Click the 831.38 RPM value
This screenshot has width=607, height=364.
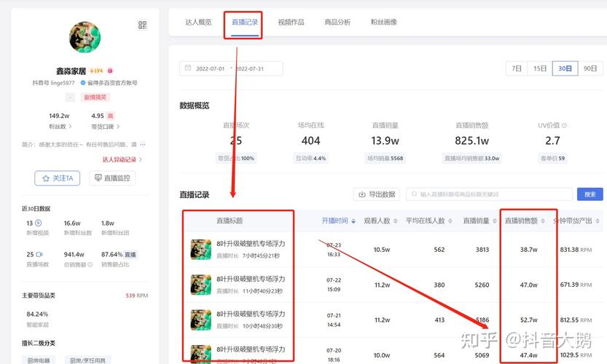point(576,250)
